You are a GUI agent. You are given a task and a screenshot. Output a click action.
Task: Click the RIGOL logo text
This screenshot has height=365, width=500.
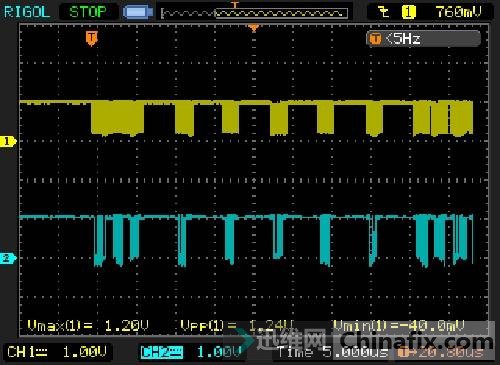point(27,12)
